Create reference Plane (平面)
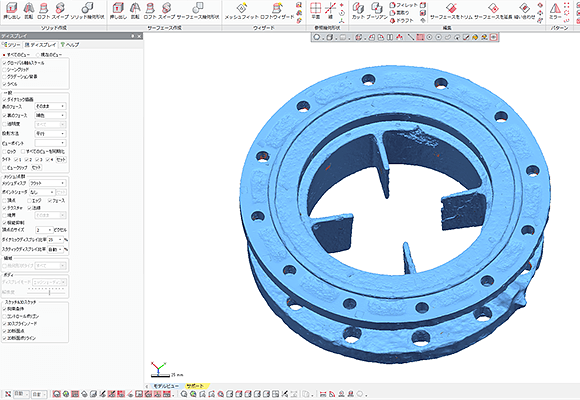The image size is (580, 400). pos(316,11)
